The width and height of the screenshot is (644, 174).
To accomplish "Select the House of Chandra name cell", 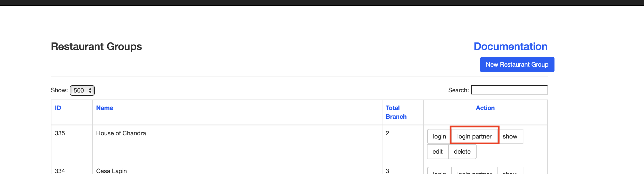I will 121,133.
